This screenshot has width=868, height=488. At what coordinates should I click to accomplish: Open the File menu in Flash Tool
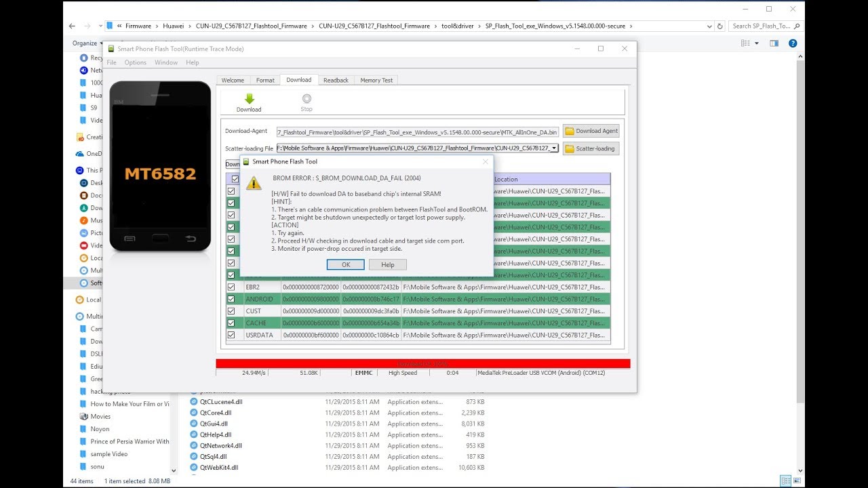click(x=111, y=62)
